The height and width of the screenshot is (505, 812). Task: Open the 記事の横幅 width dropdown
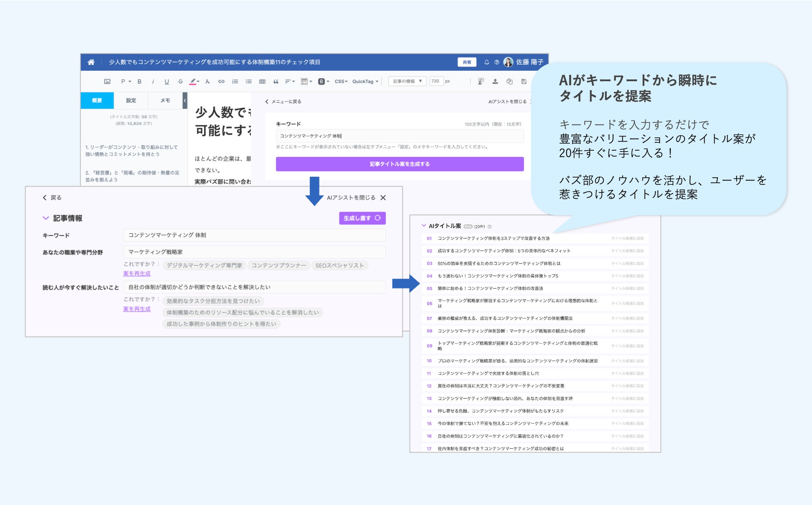(407, 81)
